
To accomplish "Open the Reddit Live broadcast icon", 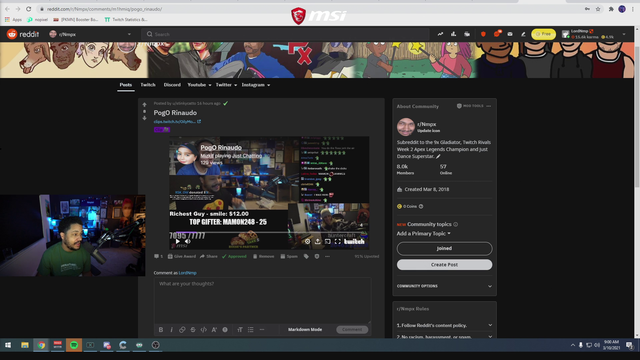I will (467, 34).
